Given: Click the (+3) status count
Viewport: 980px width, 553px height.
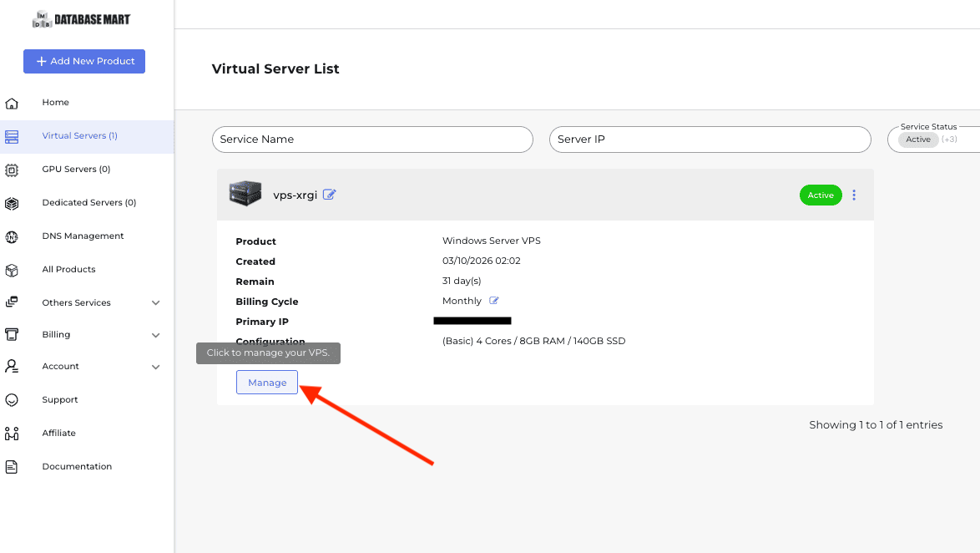Looking at the screenshot, I should (x=949, y=140).
